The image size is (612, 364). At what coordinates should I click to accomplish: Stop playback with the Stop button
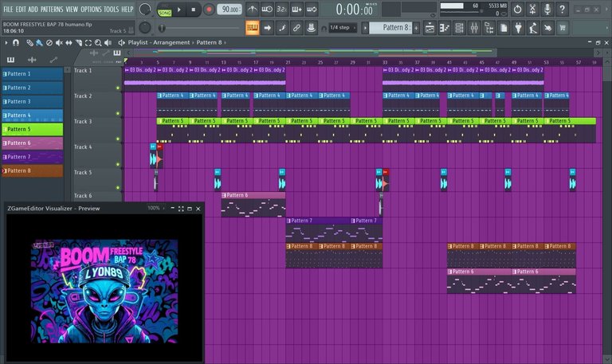click(x=193, y=10)
